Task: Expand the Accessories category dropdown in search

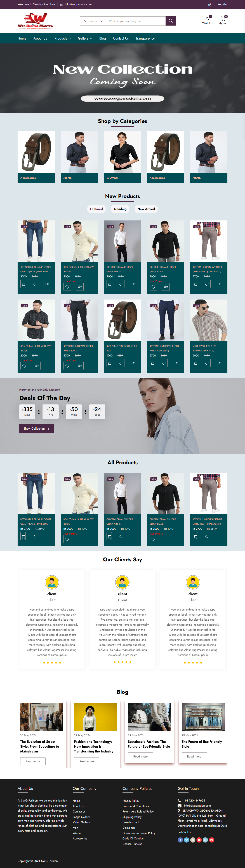Action: (93, 21)
